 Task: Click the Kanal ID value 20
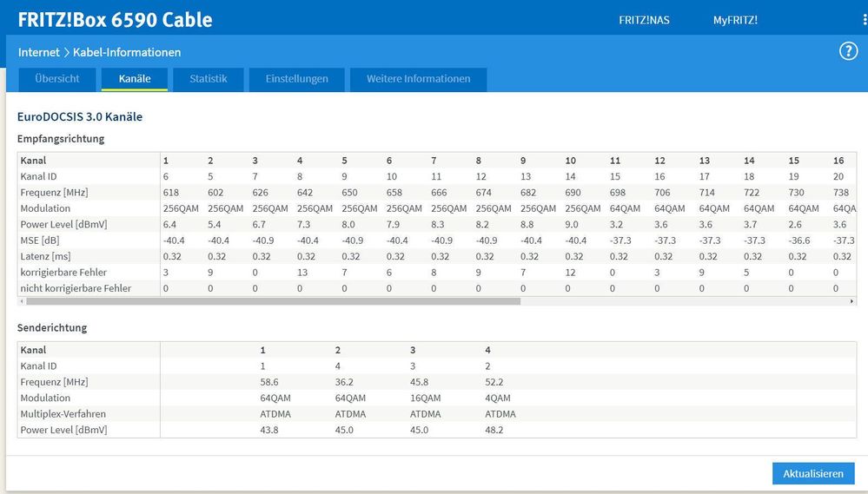tap(838, 176)
